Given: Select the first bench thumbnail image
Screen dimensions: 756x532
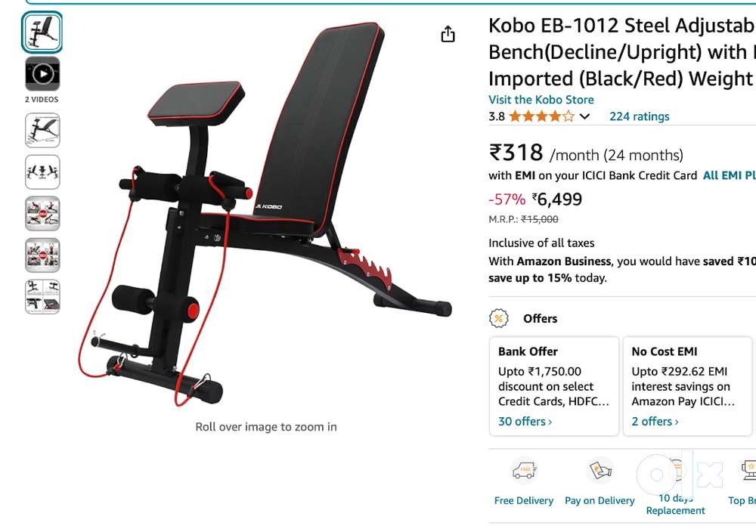Looking at the screenshot, I should coord(42,32).
